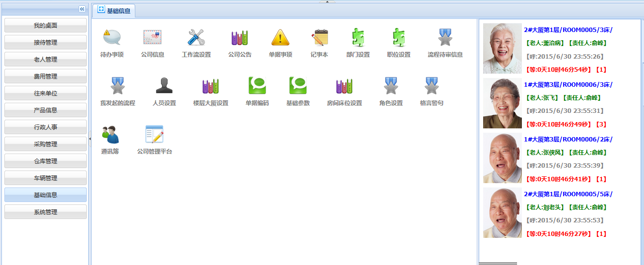
Task: Click text 【老人:张侠风】
Action: pos(545,153)
